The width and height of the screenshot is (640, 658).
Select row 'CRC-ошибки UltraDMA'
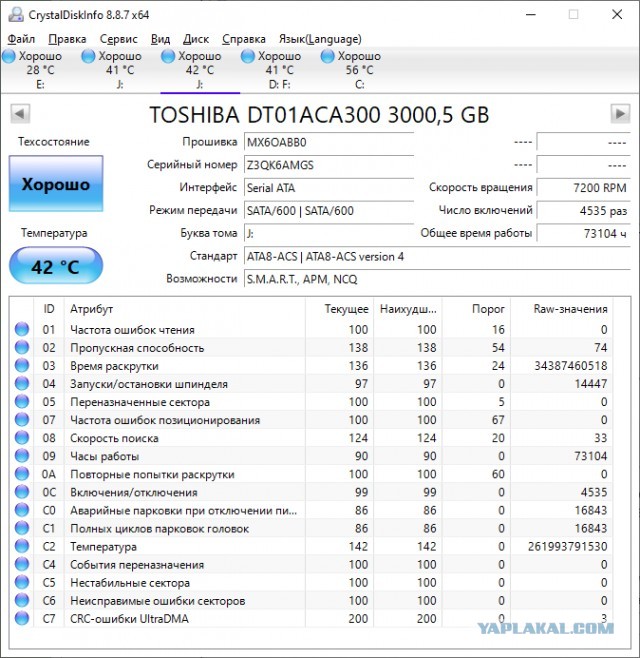311,619
